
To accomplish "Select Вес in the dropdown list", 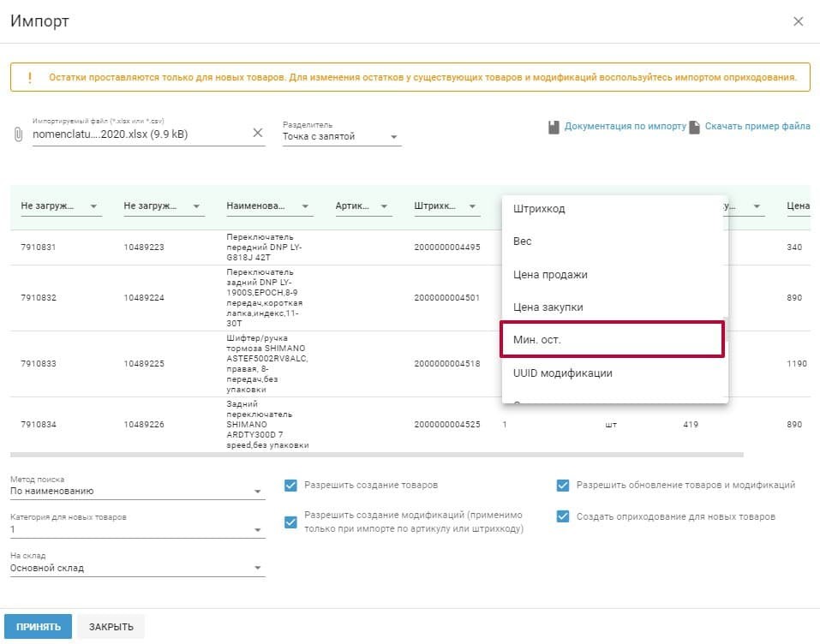I will 613,241.
